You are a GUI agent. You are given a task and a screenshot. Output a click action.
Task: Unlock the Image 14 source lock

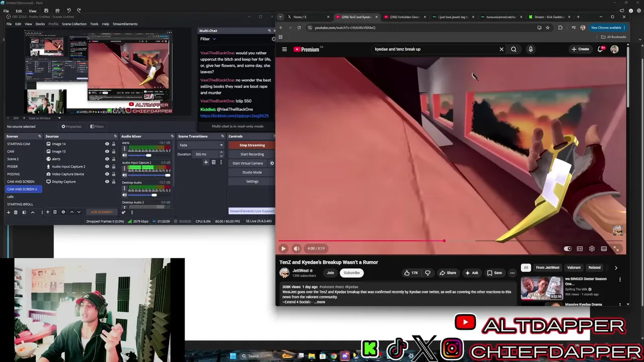click(x=114, y=144)
